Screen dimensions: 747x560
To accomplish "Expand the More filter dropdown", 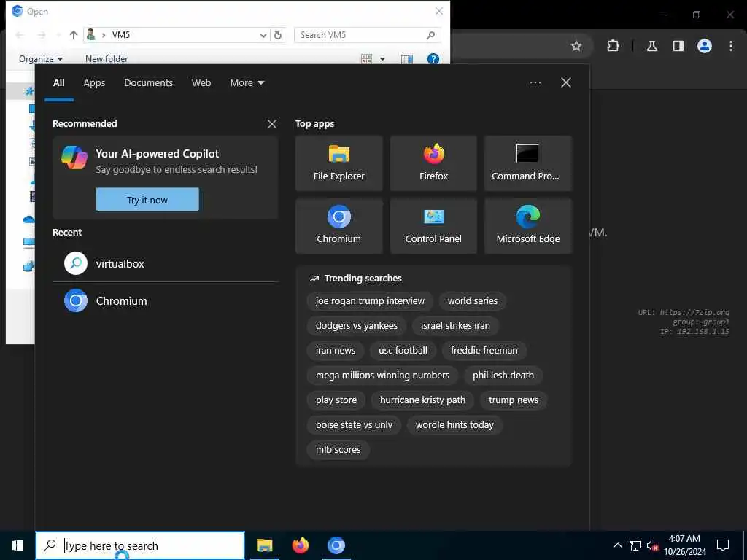I will [x=247, y=82].
